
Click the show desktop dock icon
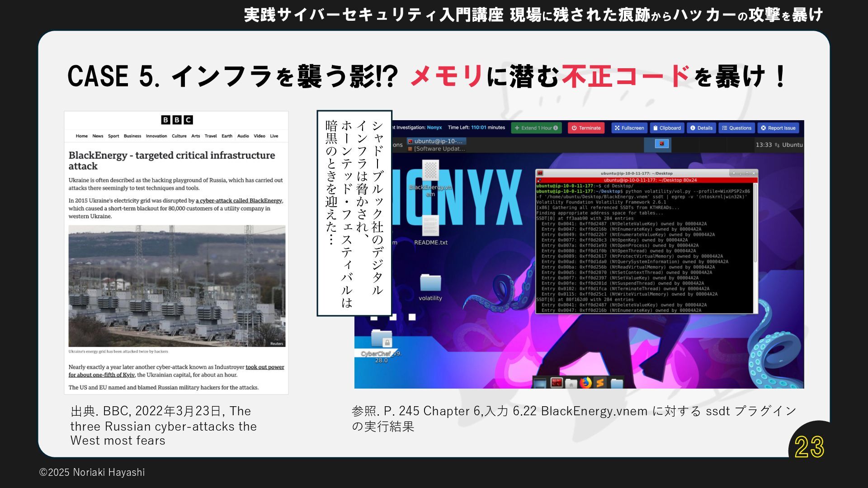(x=540, y=384)
